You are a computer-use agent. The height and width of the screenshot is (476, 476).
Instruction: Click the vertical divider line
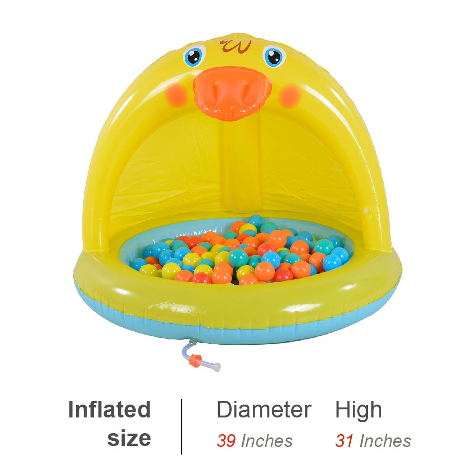point(181,426)
